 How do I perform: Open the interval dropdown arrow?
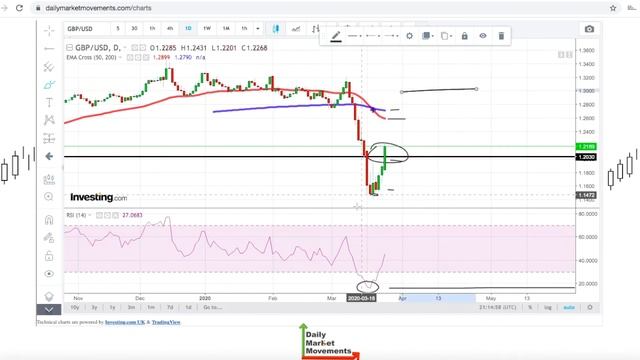258,29
